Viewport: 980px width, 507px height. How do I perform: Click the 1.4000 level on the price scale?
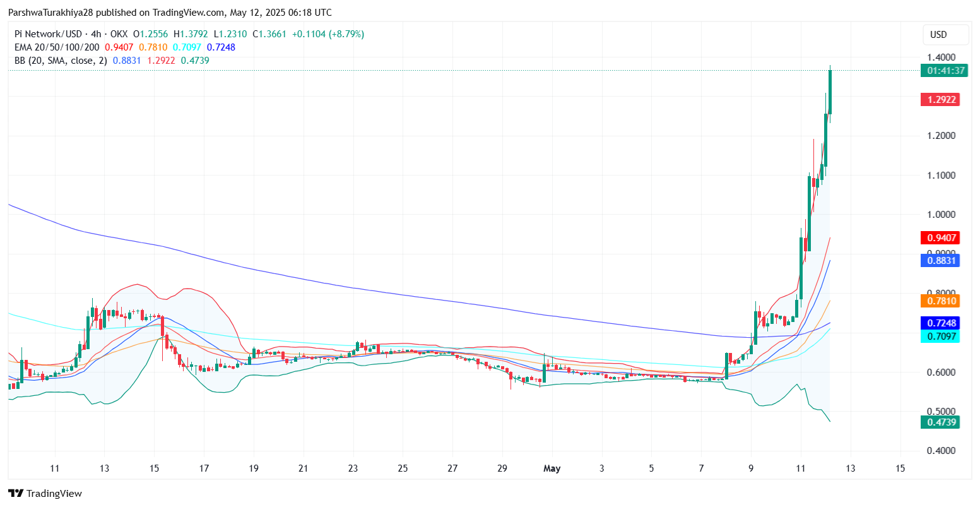[940, 57]
